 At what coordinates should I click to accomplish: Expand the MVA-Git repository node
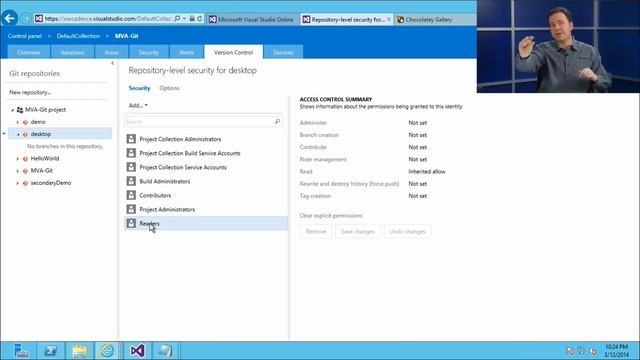(18, 171)
